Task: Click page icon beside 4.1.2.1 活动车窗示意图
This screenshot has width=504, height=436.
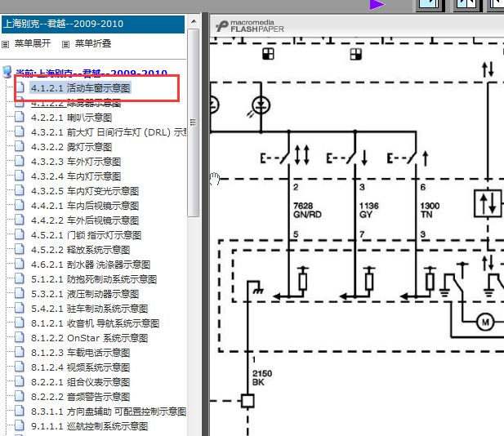Action: [20, 87]
